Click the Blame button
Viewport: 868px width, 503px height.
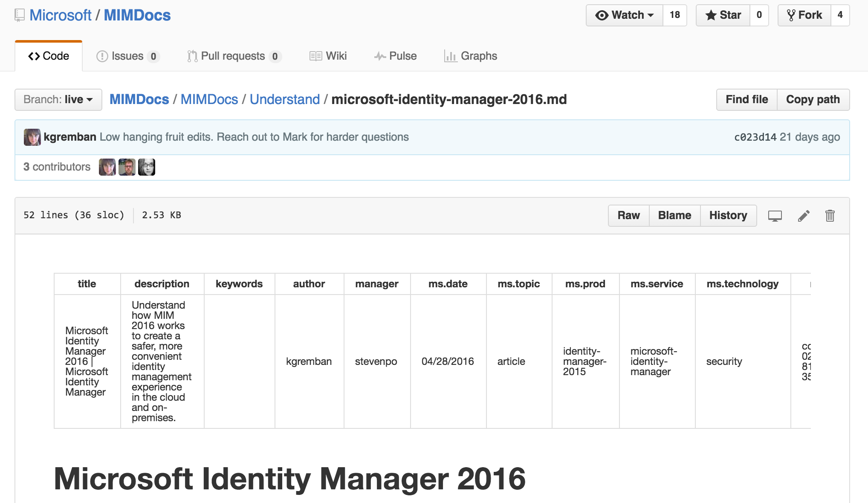pyautogui.click(x=674, y=216)
